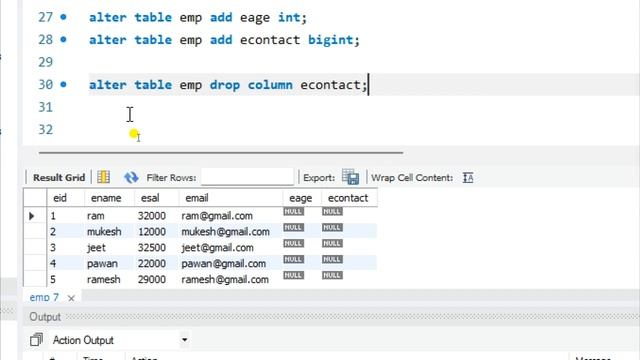Select cell 'jeet@gmail.com'
The height and width of the screenshot is (360, 640).
tap(218, 247)
